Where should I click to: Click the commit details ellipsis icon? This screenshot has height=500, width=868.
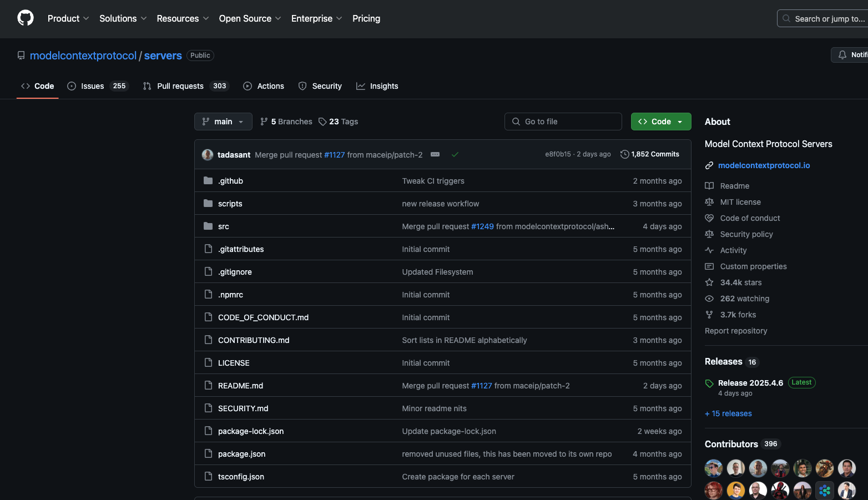click(x=435, y=154)
